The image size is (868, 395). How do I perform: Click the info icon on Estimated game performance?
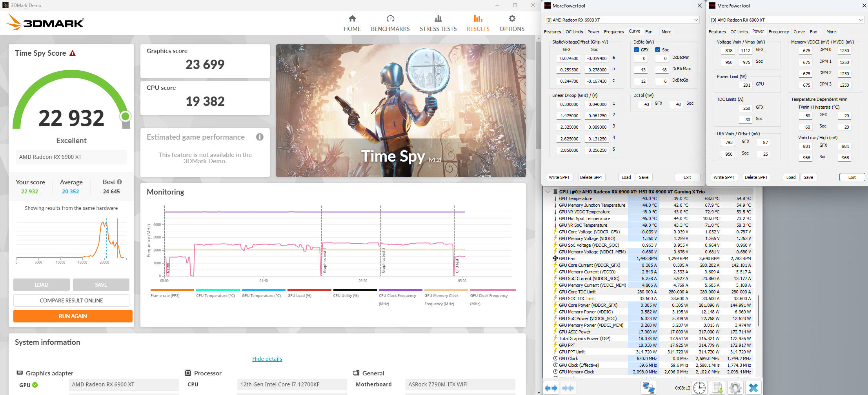click(260, 137)
